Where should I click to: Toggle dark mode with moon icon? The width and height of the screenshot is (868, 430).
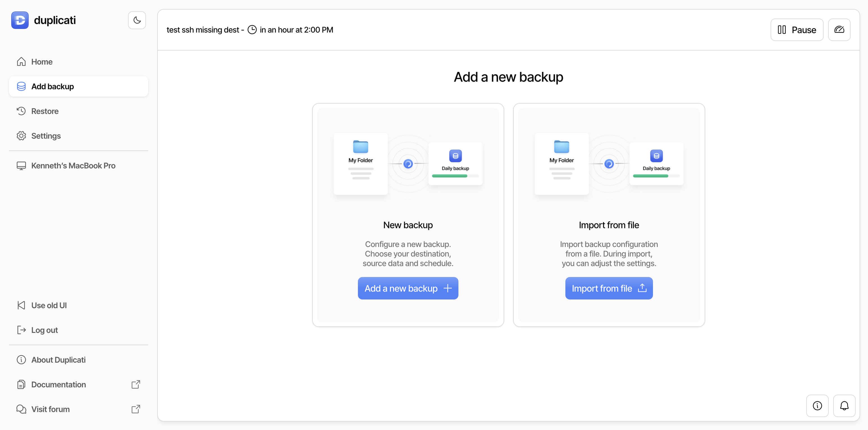coord(137,20)
